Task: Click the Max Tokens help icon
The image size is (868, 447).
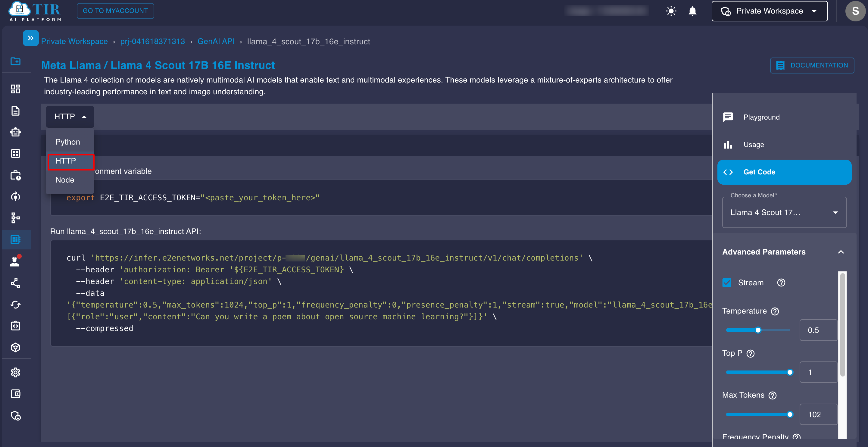Action: pos(772,395)
